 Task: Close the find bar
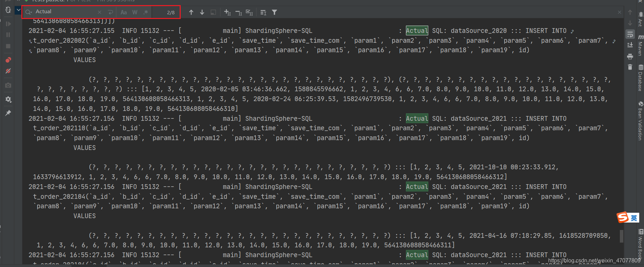620,12
